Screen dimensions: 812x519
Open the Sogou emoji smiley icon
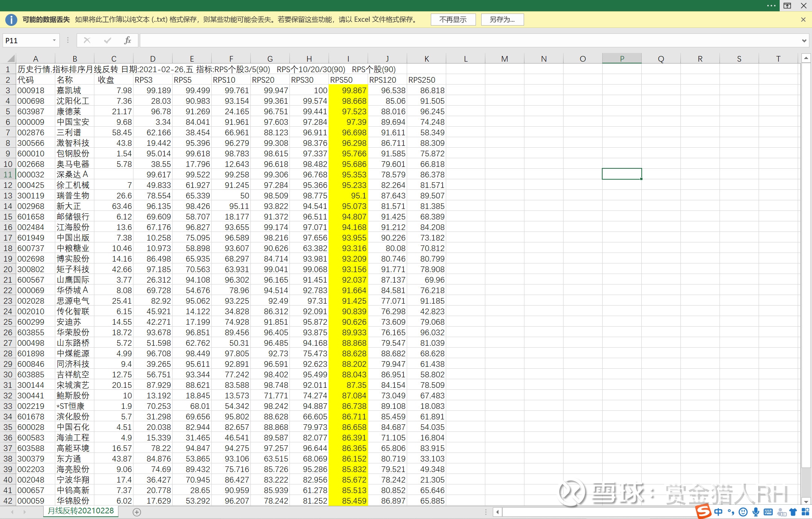coord(743,512)
